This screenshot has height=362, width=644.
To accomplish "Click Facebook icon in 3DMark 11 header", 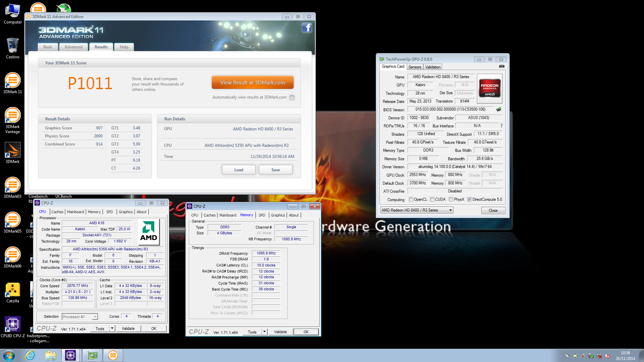I will tap(307, 27).
